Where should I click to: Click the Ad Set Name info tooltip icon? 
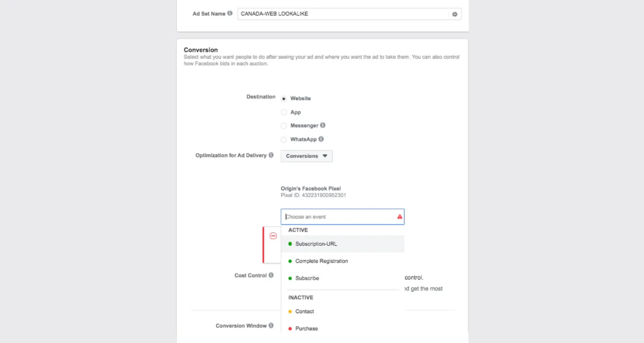point(230,12)
